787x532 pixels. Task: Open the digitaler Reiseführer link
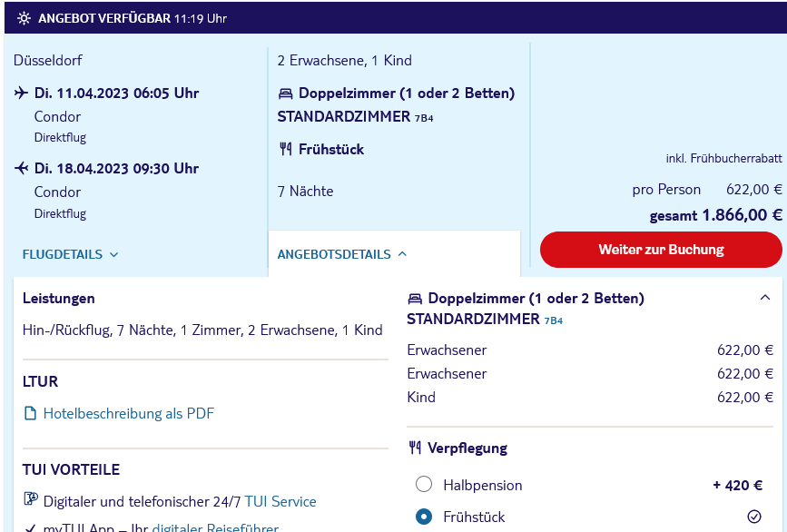215,527
